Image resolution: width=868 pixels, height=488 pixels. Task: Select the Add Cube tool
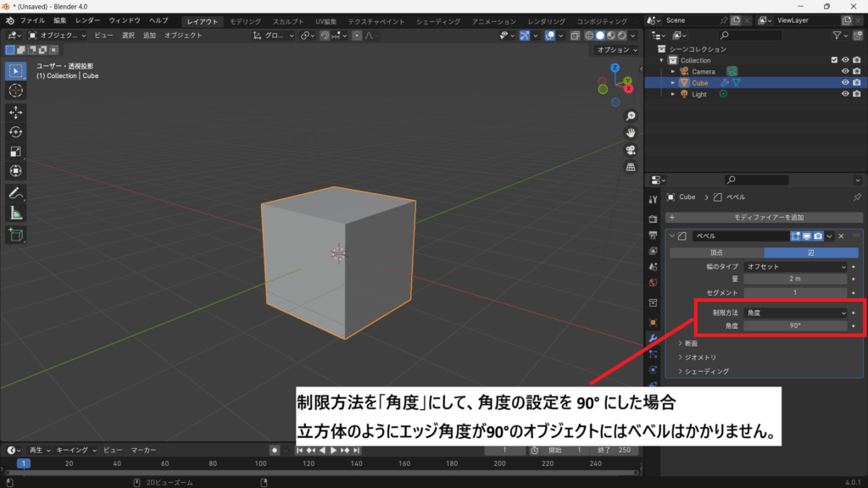pos(15,235)
